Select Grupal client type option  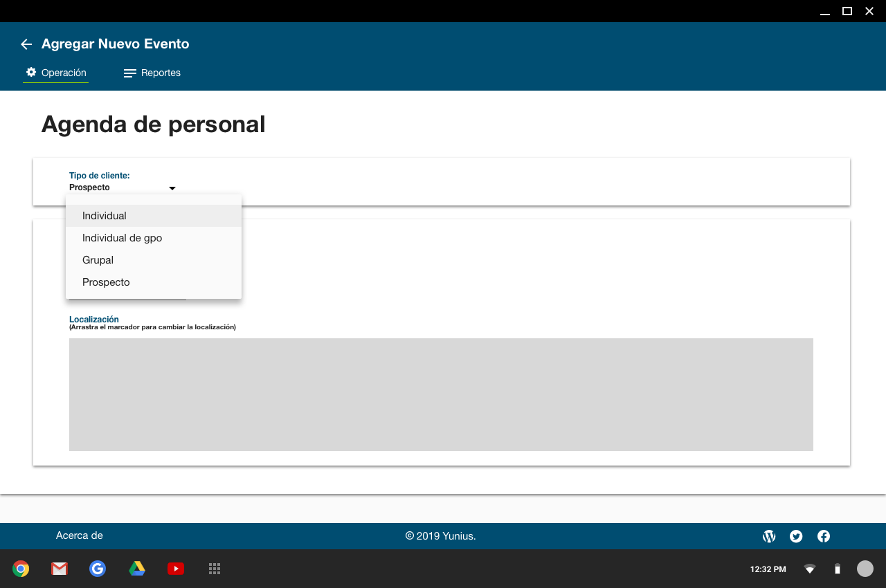[98, 260]
